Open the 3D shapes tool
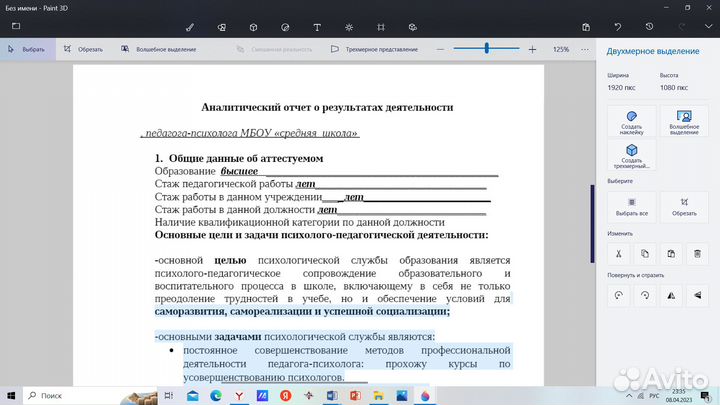This screenshot has width=720, height=405. pos(253,27)
